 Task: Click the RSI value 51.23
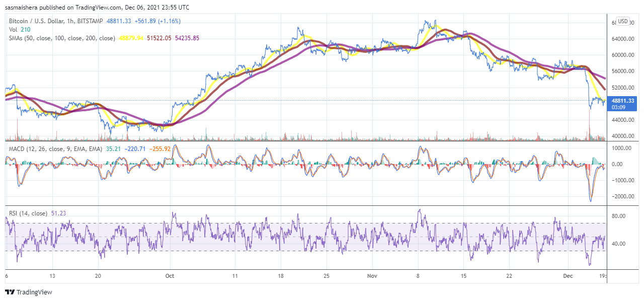[x=59, y=213]
